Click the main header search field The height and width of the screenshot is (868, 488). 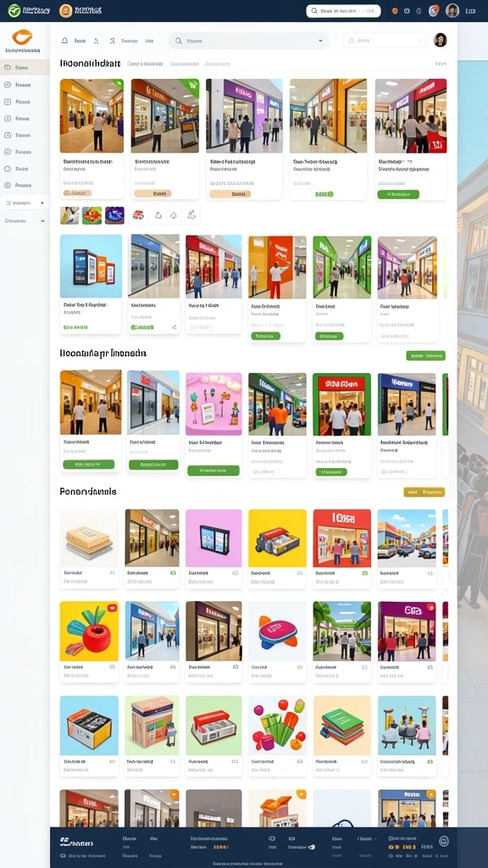click(248, 41)
